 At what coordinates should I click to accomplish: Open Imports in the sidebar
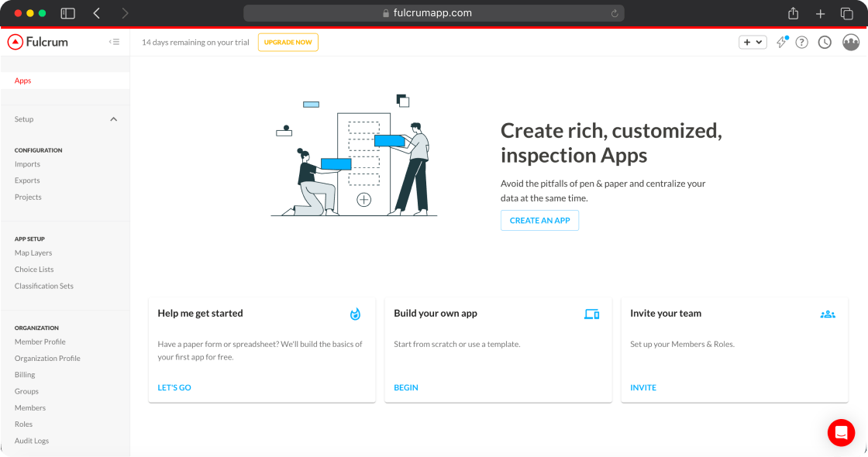tap(27, 163)
